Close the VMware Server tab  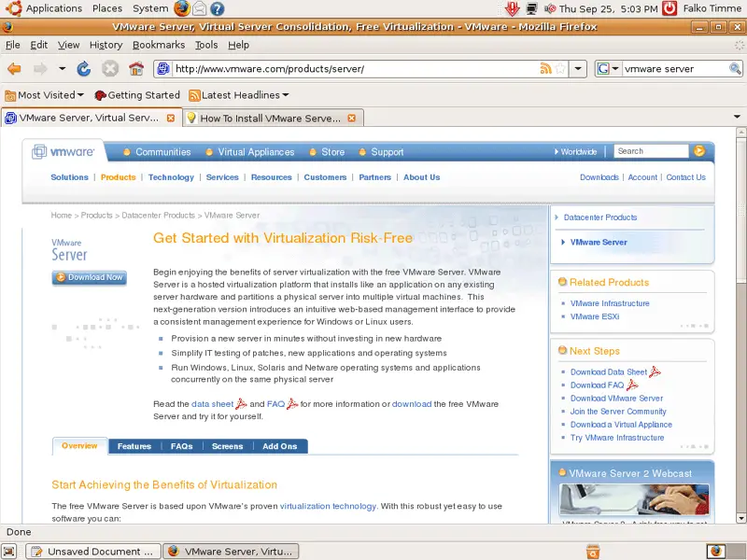[171, 118]
